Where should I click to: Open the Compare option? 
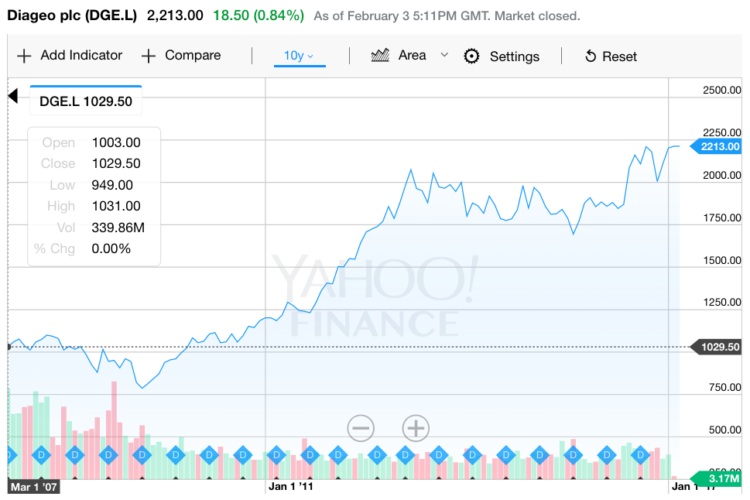pyautogui.click(x=193, y=56)
